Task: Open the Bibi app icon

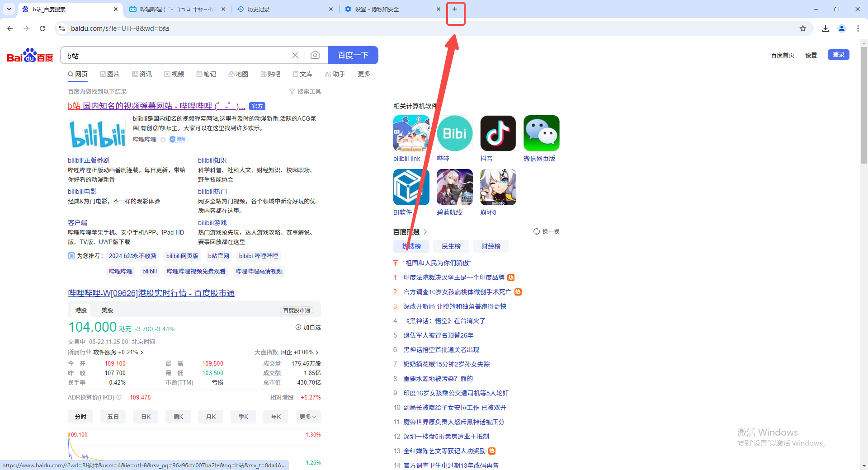Action: click(x=455, y=133)
